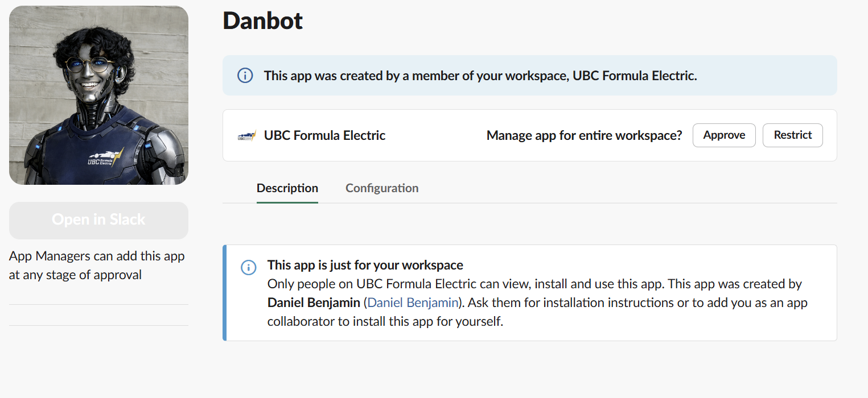Click the Restrict button
This screenshot has width=868, height=398.
tap(793, 135)
